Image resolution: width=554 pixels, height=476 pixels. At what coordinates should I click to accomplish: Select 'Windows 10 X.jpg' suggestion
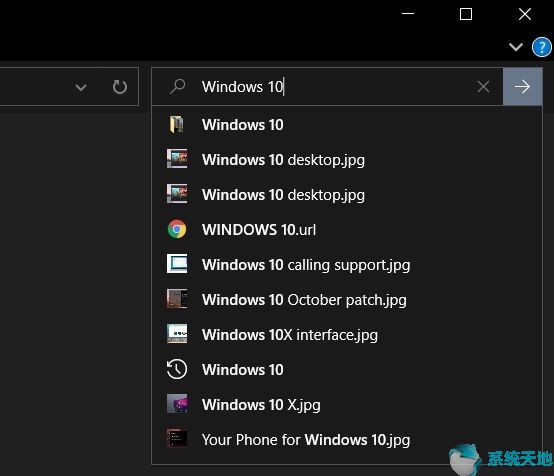[347, 405]
